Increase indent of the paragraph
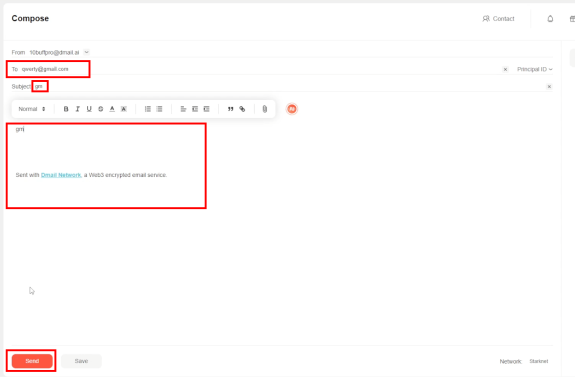 [207, 109]
